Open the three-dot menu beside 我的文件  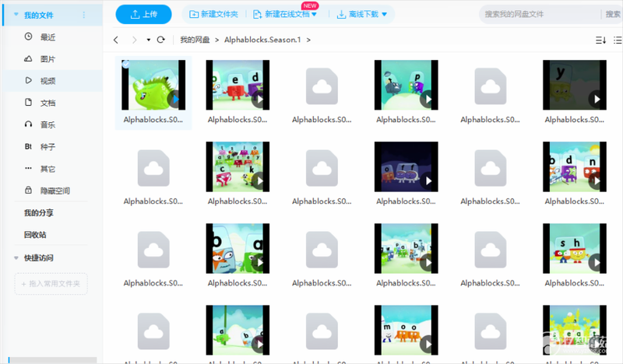point(84,15)
